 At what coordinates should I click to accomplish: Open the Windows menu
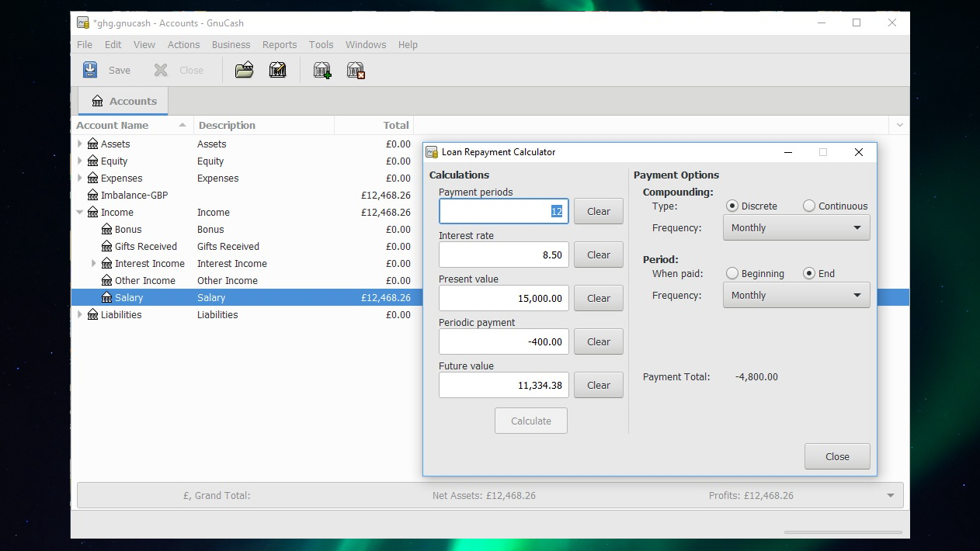point(366,44)
